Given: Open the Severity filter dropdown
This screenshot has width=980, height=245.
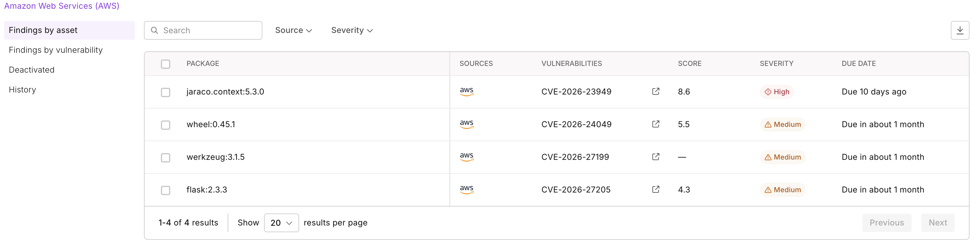Looking at the screenshot, I should pos(352,30).
